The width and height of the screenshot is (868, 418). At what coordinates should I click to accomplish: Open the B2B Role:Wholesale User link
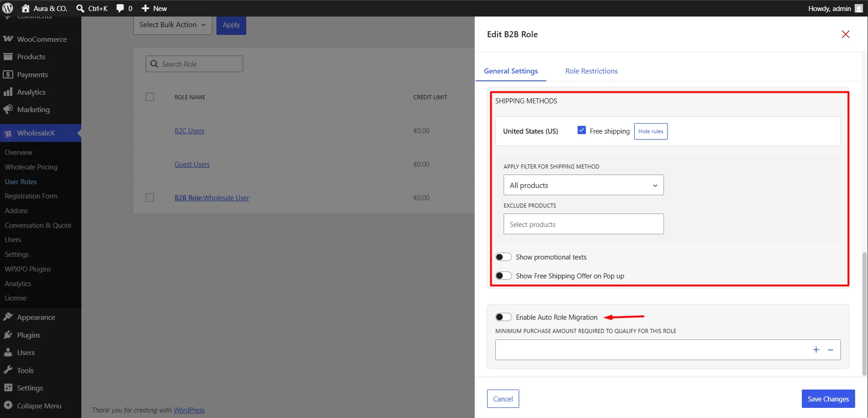(x=212, y=198)
